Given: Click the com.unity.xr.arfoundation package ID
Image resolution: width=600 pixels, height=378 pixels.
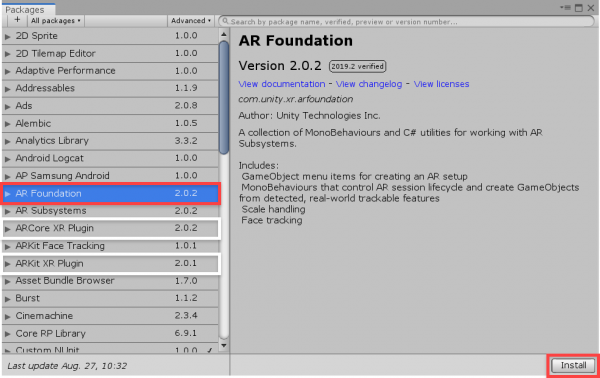Looking at the screenshot, I should tap(295, 99).
